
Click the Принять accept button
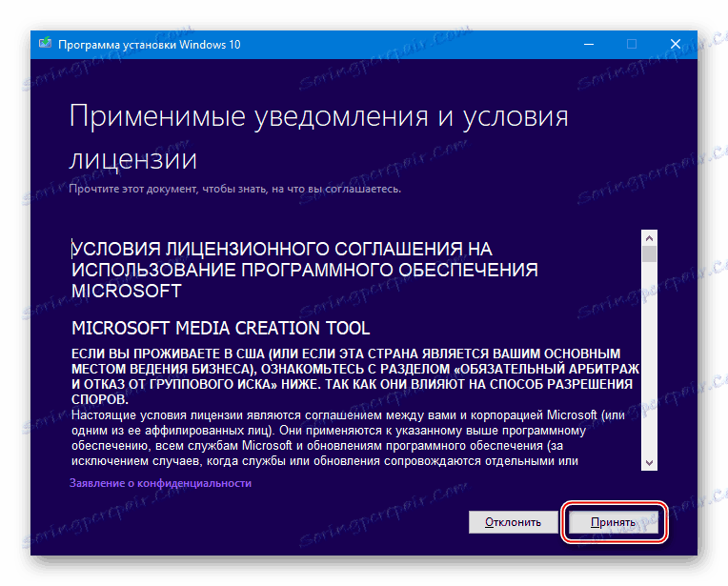pyautogui.click(x=614, y=522)
